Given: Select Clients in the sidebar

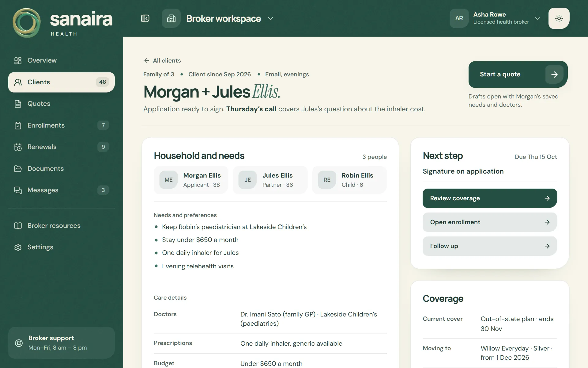Looking at the screenshot, I should (62, 82).
